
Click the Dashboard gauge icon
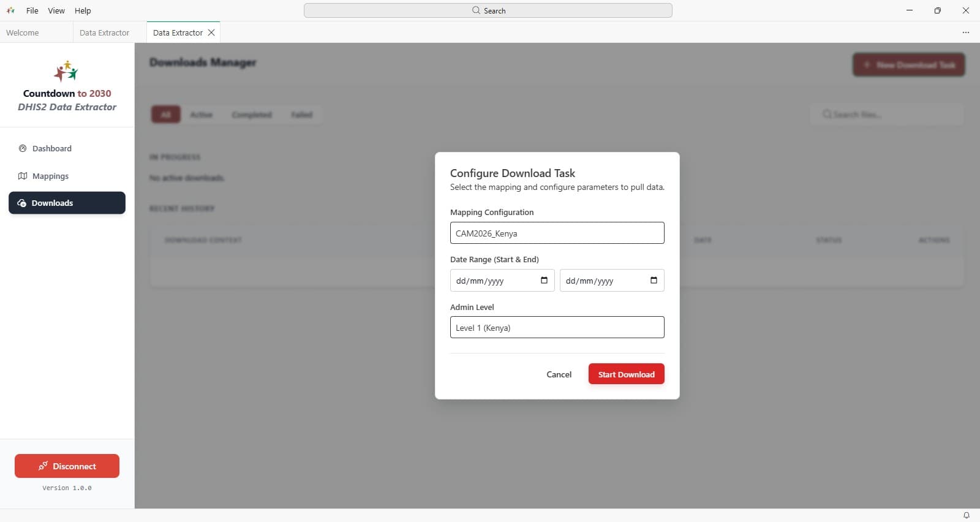[x=23, y=148]
